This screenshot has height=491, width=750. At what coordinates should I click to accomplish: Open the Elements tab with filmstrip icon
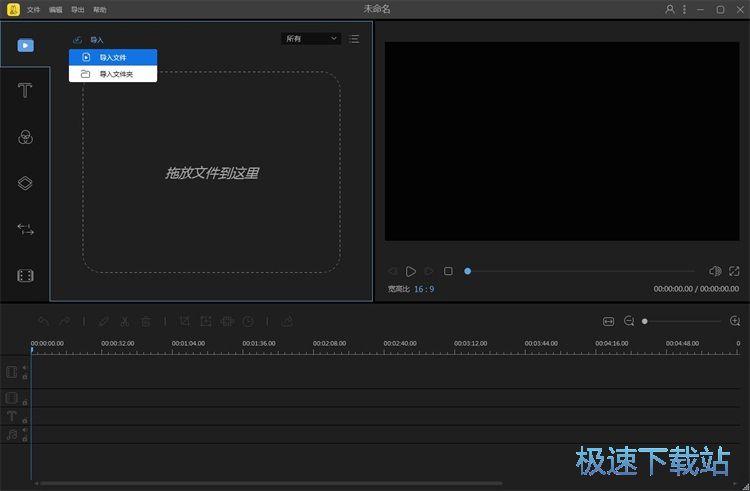click(25, 275)
